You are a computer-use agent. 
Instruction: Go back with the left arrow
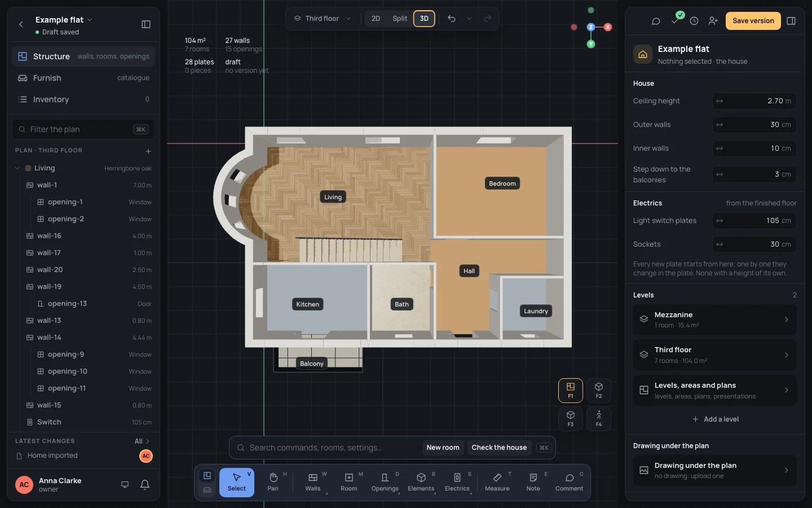pos(21,24)
